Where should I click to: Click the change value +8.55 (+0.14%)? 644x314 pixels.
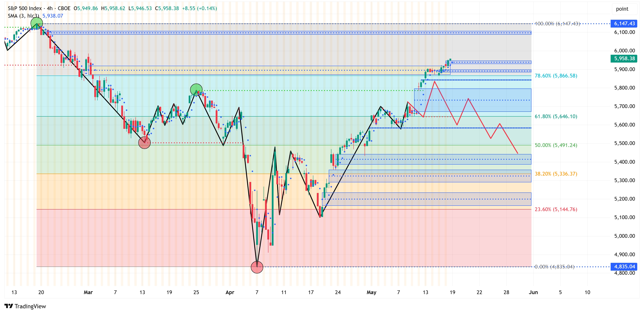[x=200, y=8]
